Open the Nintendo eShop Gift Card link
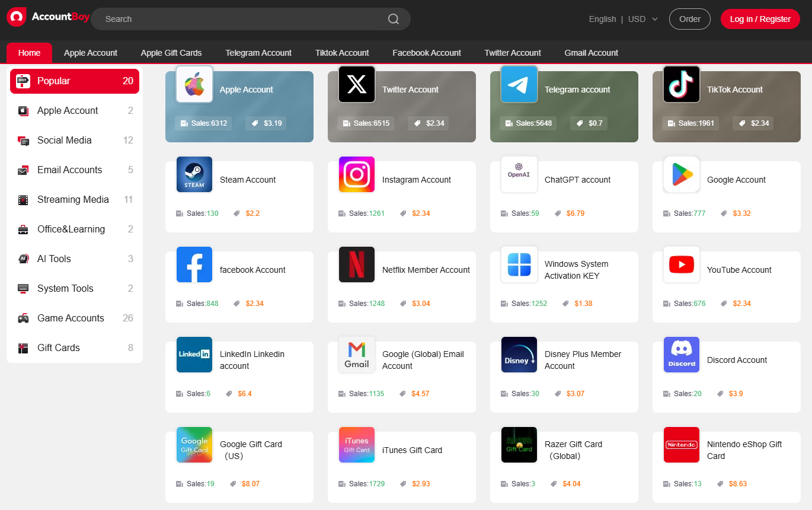This screenshot has height=510, width=812. tap(744, 450)
